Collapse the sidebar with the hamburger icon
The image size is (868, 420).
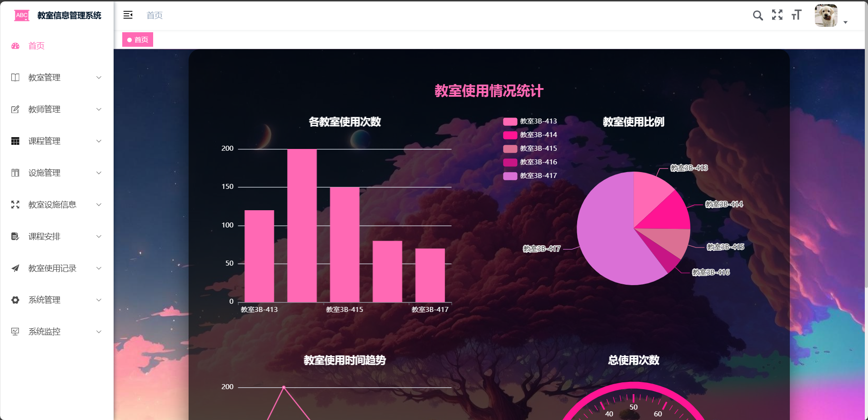click(x=128, y=15)
